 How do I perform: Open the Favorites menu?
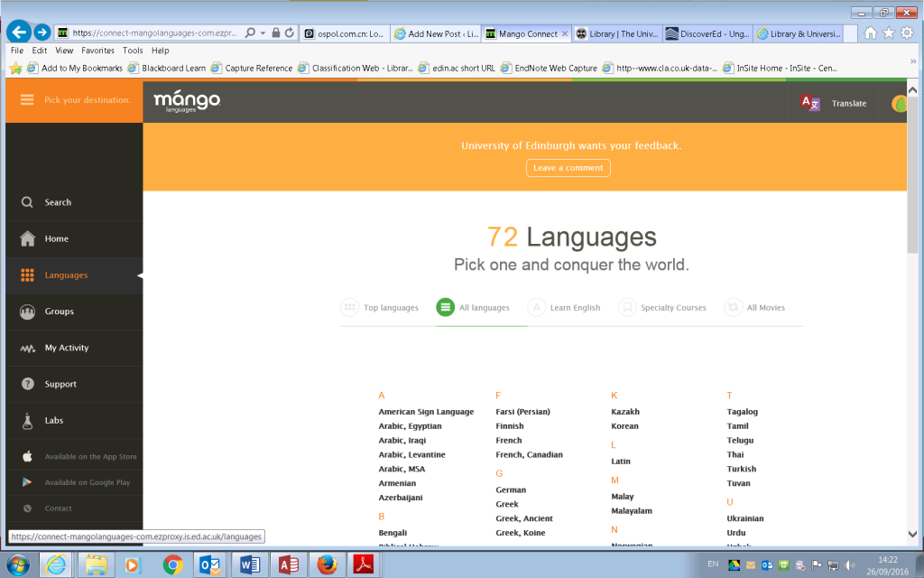97,50
